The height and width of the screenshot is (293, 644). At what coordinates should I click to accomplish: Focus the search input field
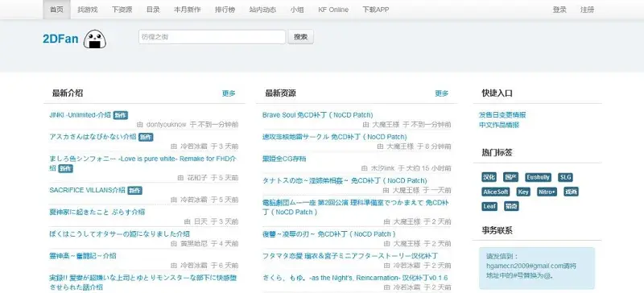[x=212, y=37]
